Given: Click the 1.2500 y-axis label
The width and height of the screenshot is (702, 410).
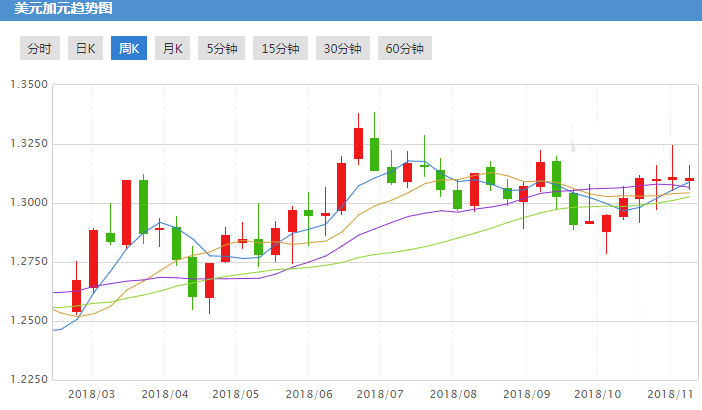Looking at the screenshot, I should click(28, 321).
